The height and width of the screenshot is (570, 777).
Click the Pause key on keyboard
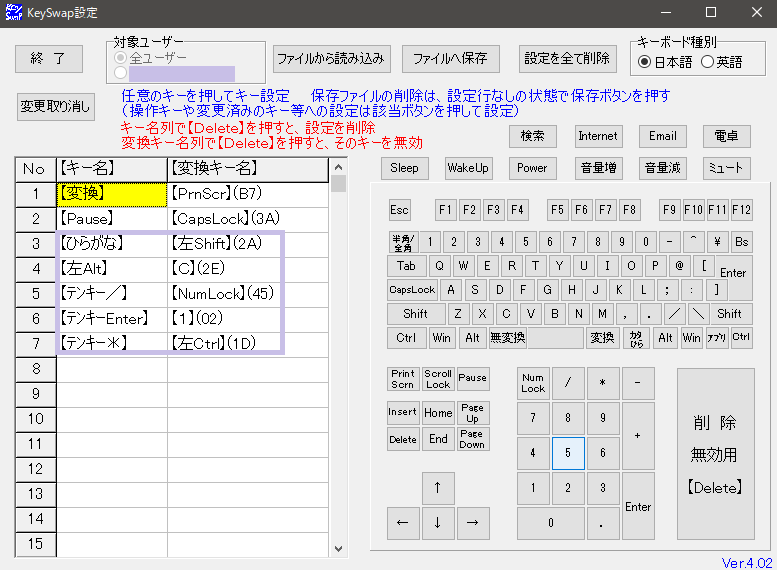tap(473, 379)
